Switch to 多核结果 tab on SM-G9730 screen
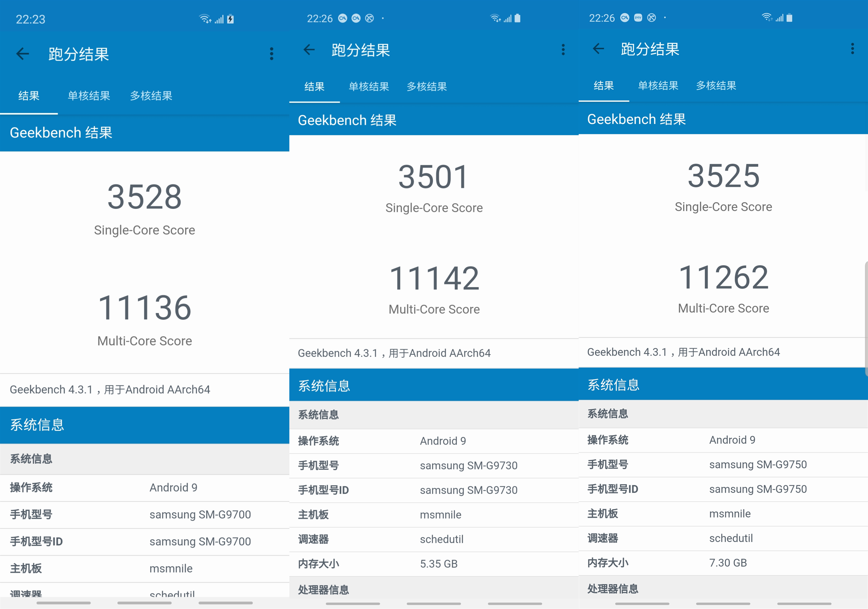The width and height of the screenshot is (868, 609). [427, 87]
